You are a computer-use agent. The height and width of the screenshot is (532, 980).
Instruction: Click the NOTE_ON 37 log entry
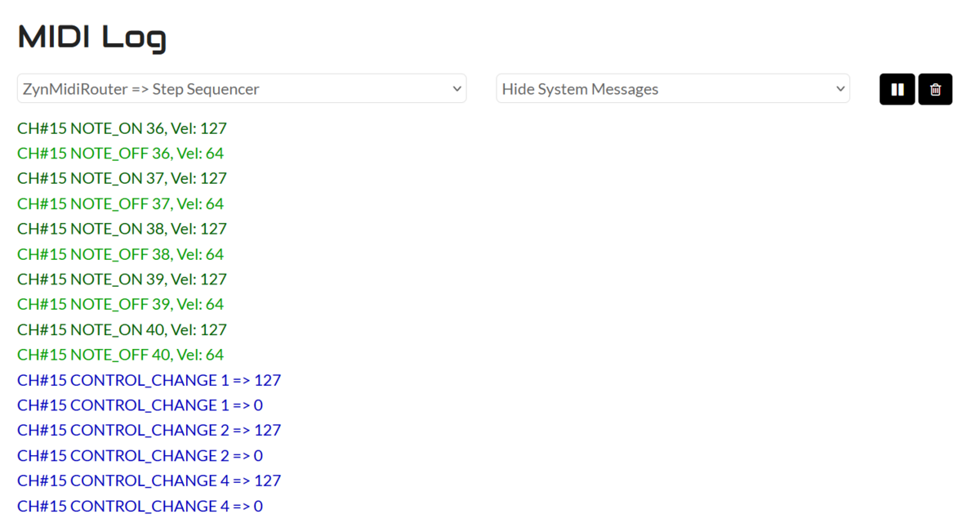122,178
